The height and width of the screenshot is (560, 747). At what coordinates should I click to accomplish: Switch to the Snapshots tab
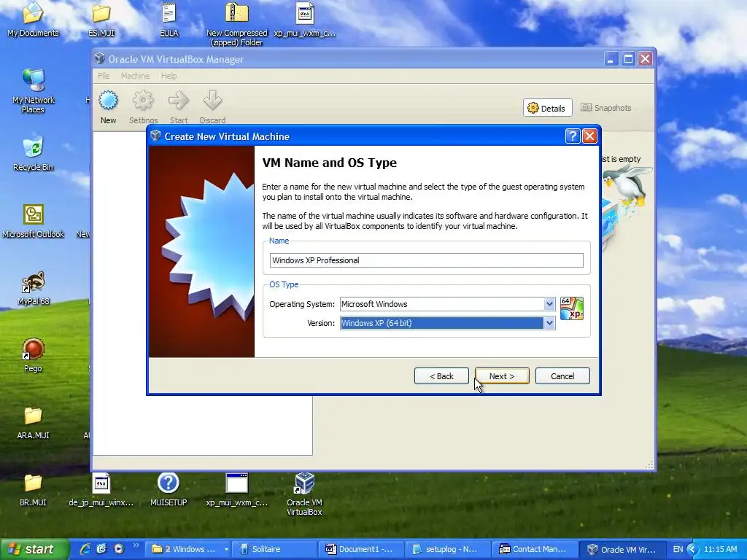point(606,108)
